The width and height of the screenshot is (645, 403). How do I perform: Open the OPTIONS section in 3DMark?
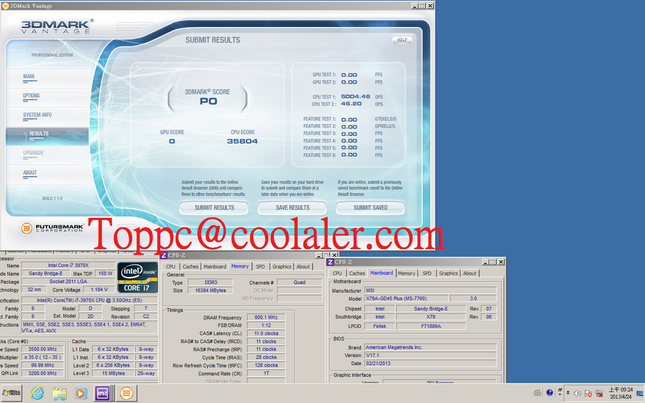(31, 96)
